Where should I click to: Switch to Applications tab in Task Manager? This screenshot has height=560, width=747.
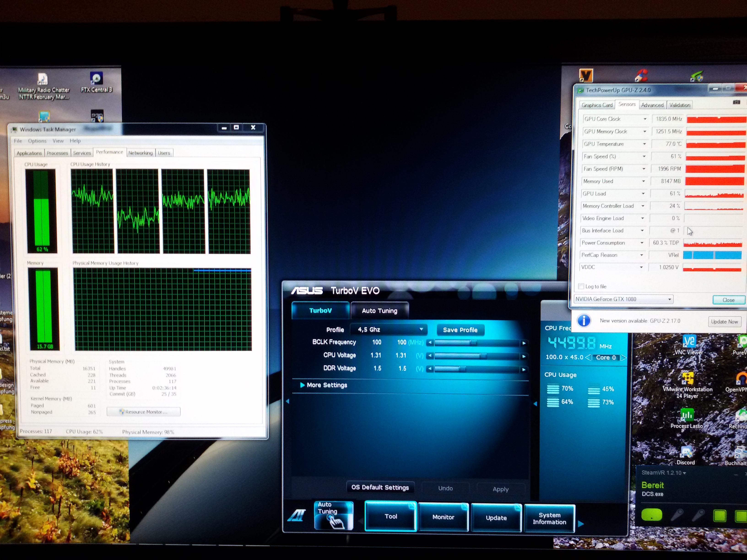(x=29, y=153)
